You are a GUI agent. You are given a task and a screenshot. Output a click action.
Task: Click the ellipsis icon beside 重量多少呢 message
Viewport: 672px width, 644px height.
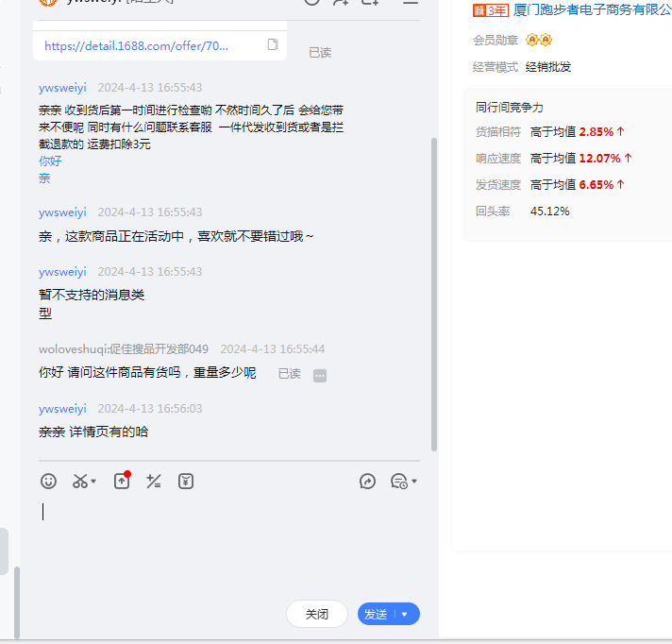coord(320,376)
